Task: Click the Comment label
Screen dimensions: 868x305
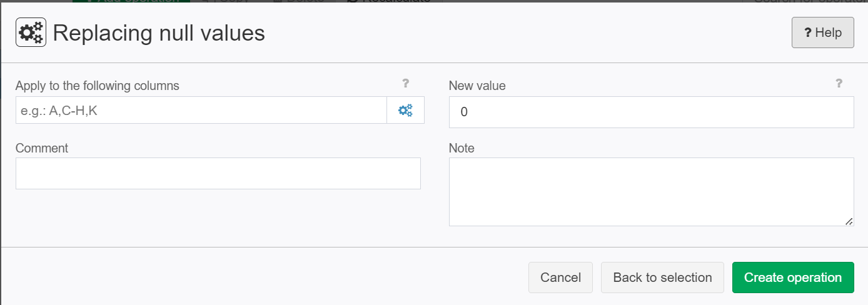Action: 42,148
